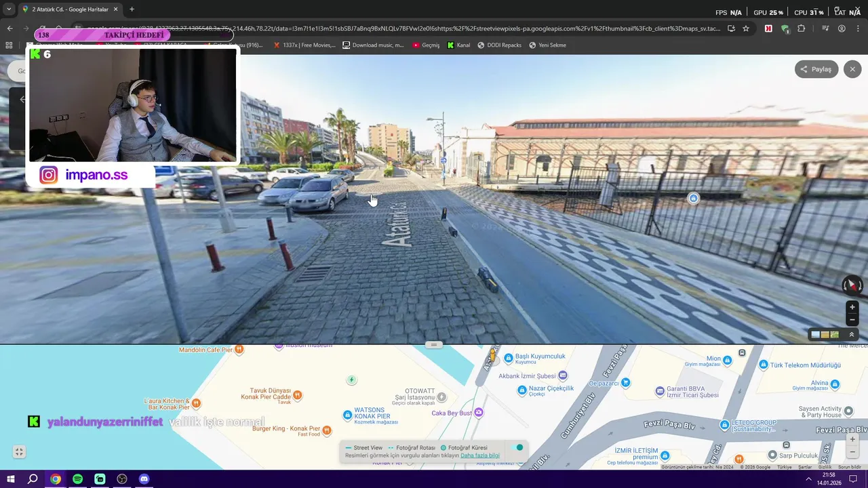The height and width of the screenshot is (488, 868).
Task: Show hidden system tray icons
Action: click(808, 479)
